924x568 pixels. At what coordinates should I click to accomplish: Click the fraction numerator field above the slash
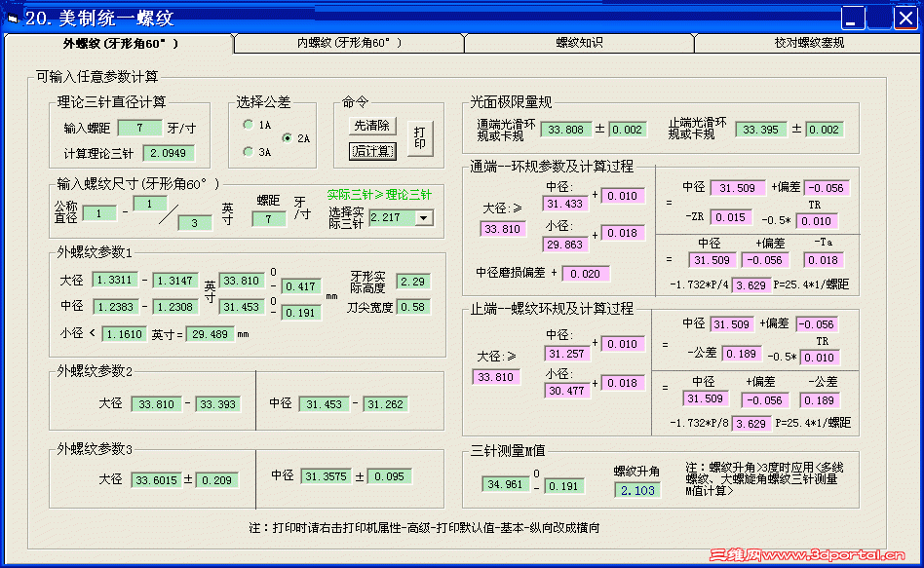coord(150,204)
